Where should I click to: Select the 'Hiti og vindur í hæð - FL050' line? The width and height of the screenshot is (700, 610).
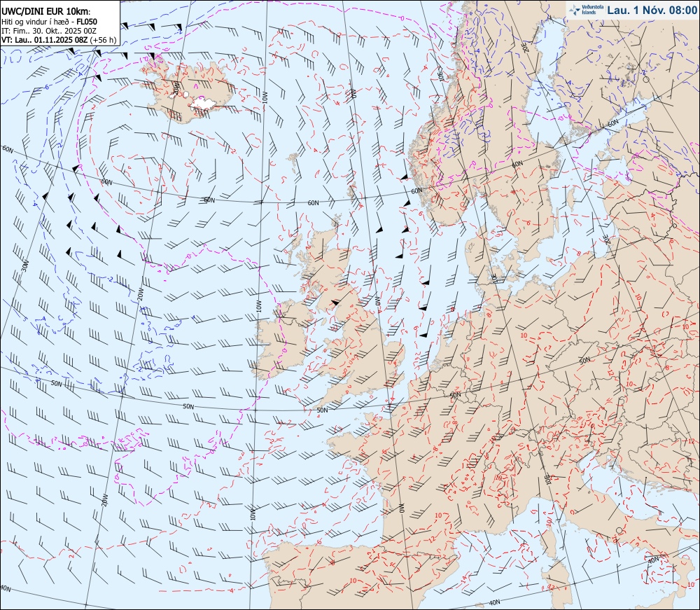49,22
